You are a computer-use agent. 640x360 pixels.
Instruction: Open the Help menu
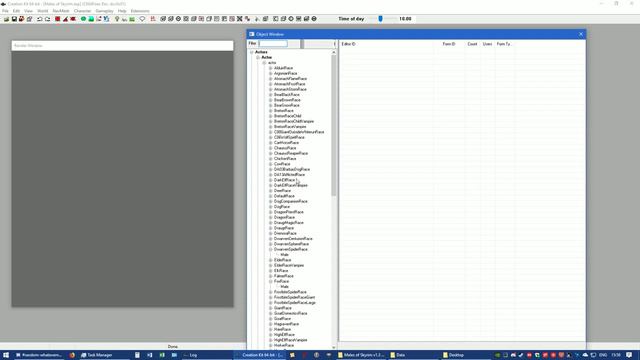pyautogui.click(x=122, y=11)
